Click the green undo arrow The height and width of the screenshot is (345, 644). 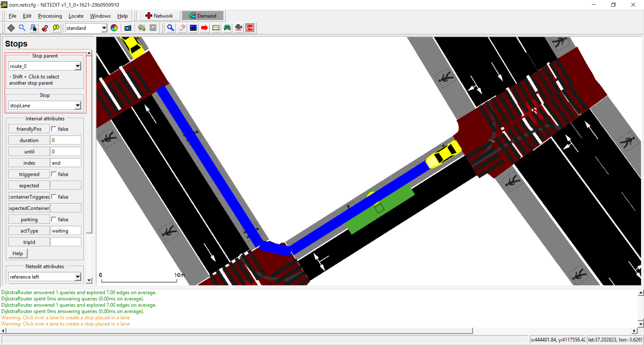(142, 28)
